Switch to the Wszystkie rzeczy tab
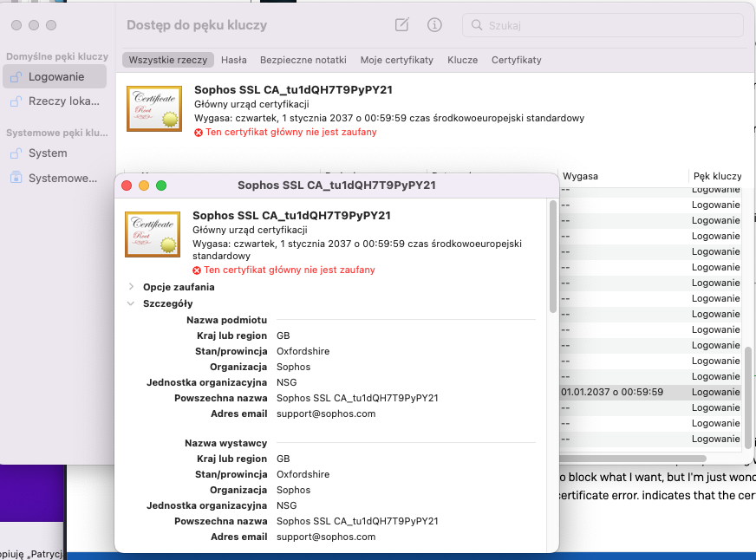 (x=168, y=60)
